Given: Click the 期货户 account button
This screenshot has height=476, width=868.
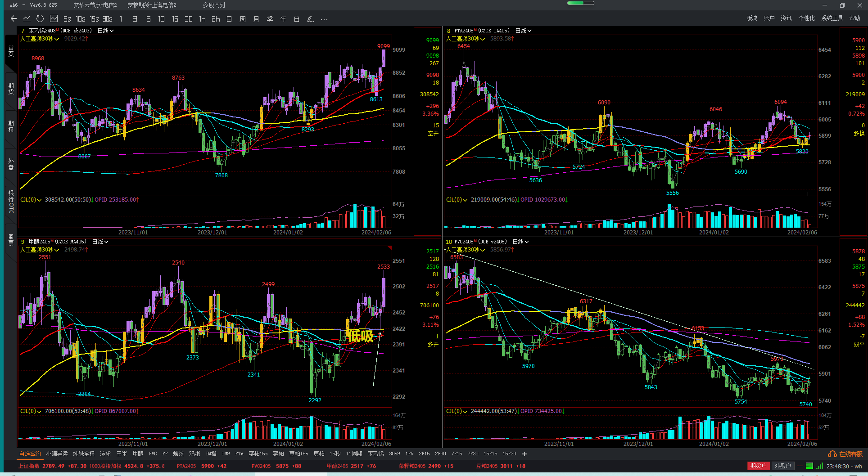Looking at the screenshot, I should (758, 466).
